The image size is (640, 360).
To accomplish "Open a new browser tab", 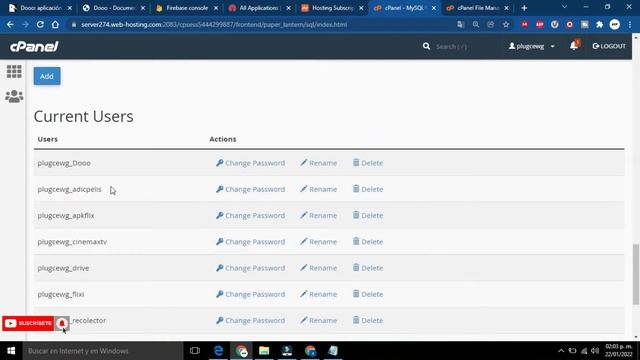I will [x=524, y=8].
